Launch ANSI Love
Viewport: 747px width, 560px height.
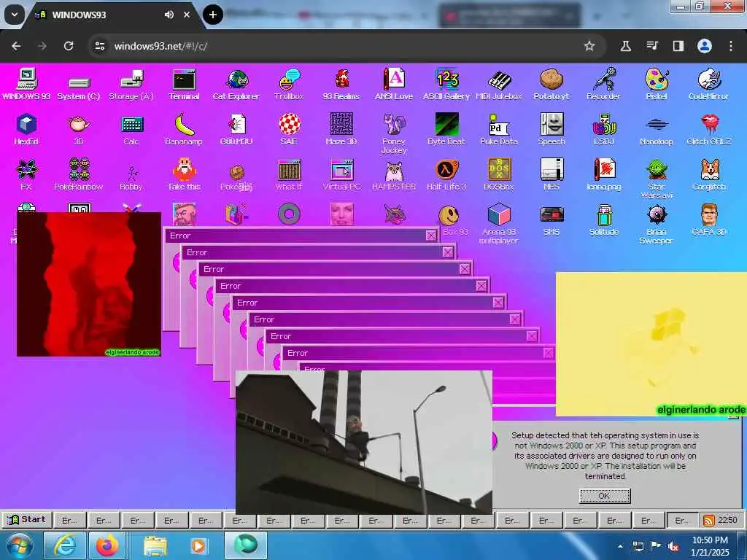coord(394,85)
